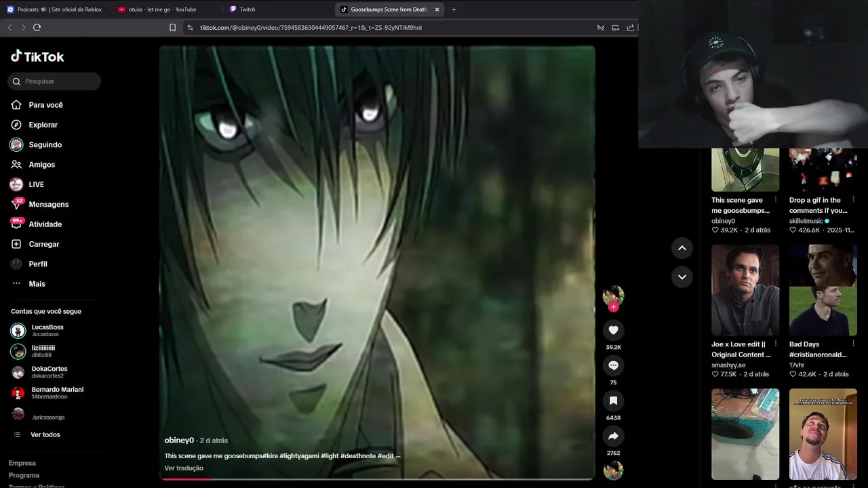The height and width of the screenshot is (488, 868).
Task: Click Ver tradução under caption
Action: 184,468
